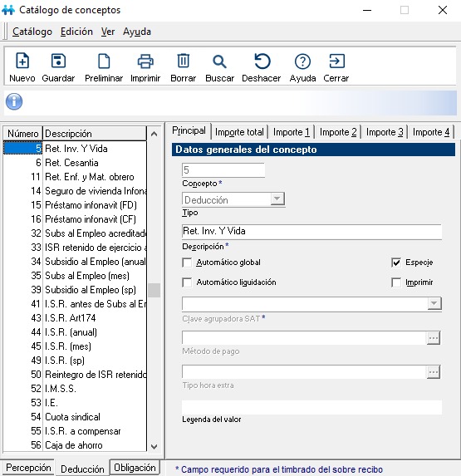Select row 34 Subsidio al Empleo (anual)
Screen dimensions: 461x476
click(75, 262)
